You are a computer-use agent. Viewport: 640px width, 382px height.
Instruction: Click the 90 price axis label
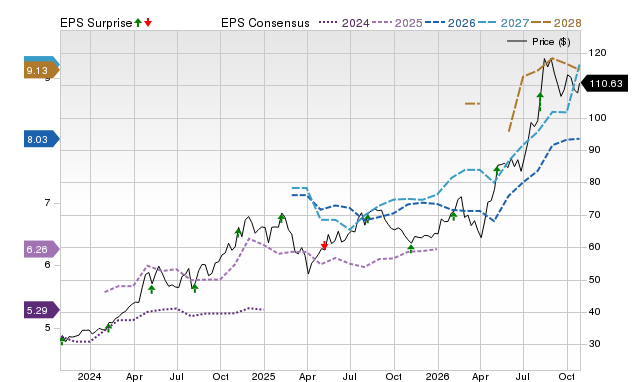click(595, 150)
